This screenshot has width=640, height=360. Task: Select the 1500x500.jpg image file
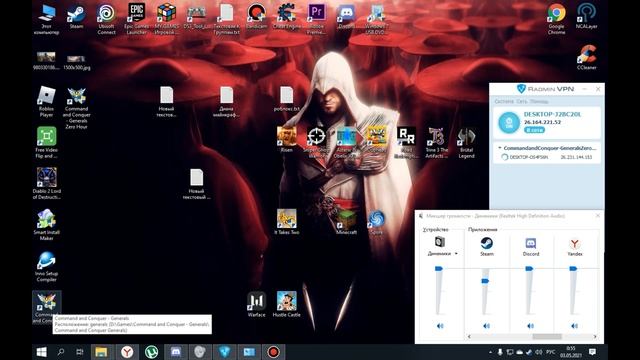[x=76, y=62]
